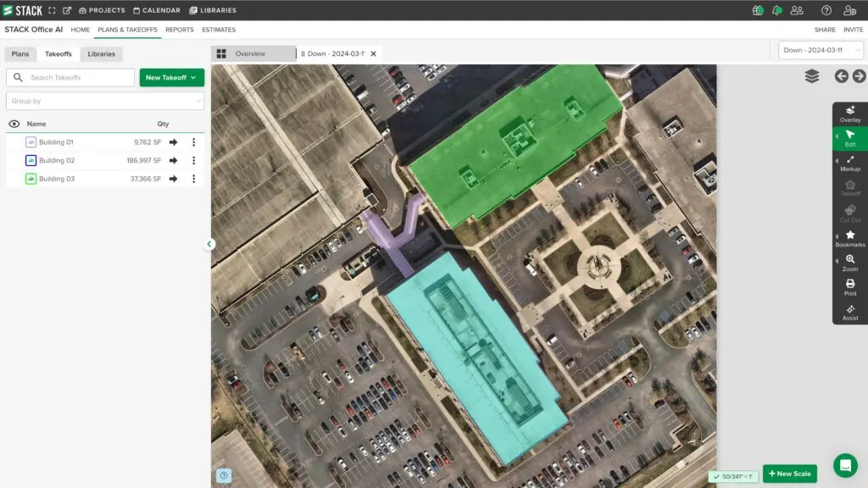
Task: Open the Bookmarks panel
Action: [850, 238]
